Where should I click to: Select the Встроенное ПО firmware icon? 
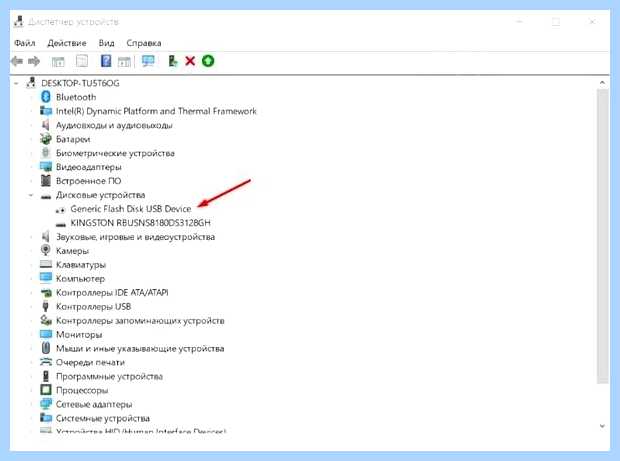(46, 181)
